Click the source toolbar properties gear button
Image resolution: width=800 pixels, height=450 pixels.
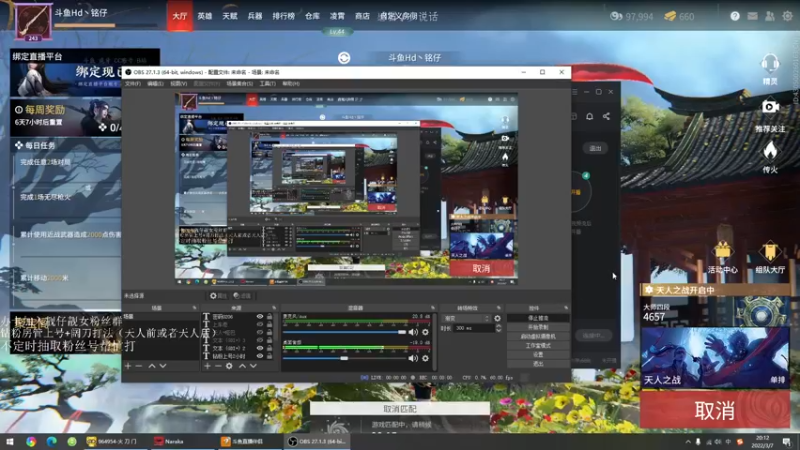tap(218, 295)
